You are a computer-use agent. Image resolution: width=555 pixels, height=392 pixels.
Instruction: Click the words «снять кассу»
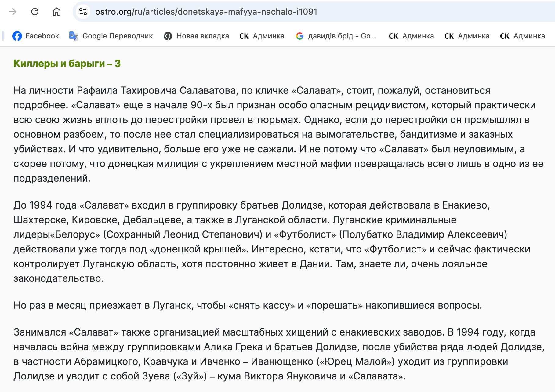click(262, 305)
